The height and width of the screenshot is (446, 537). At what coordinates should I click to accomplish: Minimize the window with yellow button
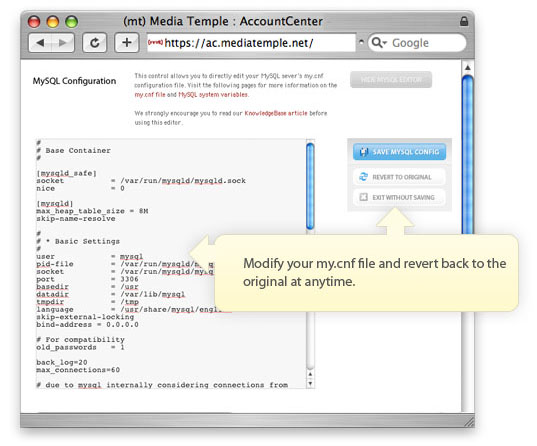(53, 22)
